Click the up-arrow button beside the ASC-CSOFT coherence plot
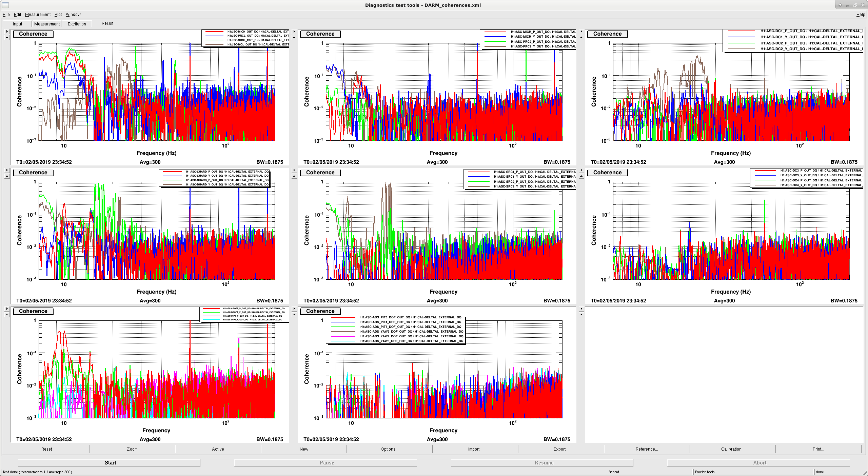 pos(7,315)
